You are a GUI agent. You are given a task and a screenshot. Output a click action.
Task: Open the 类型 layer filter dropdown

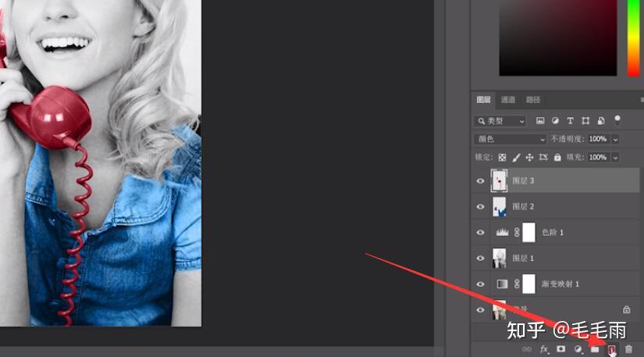click(x=500, y=121)
